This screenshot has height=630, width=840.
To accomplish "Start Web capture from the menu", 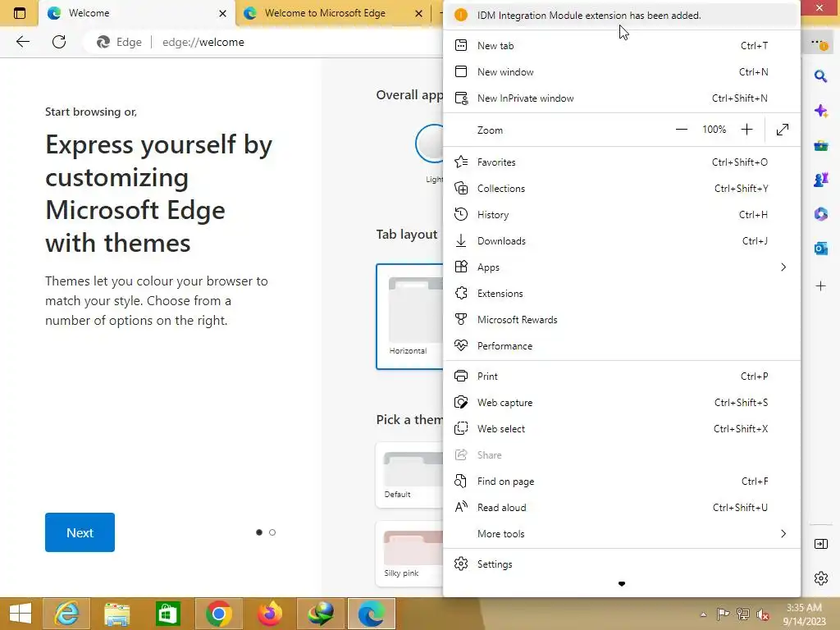I will click(x=622, y=403).
